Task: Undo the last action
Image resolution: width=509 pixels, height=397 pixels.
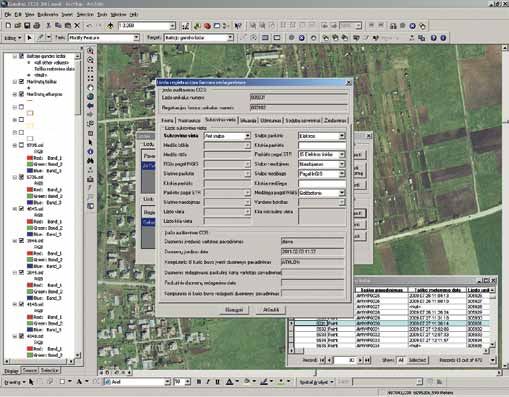Action: 89,25
